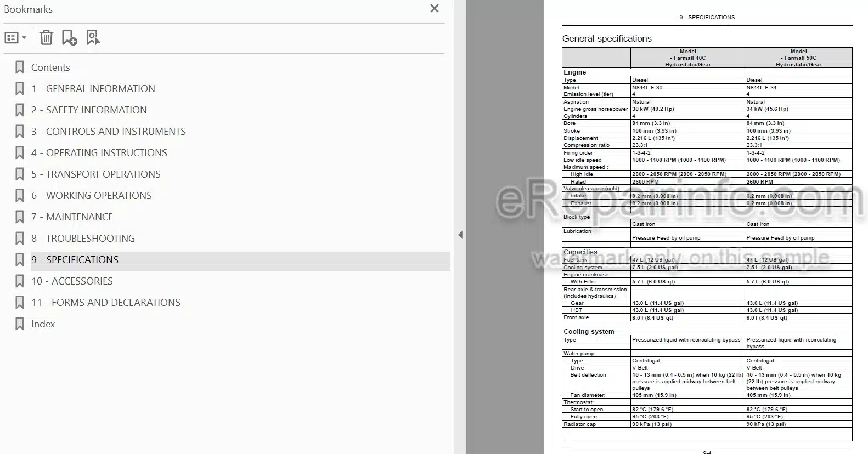Click the Compression ratio row label
This screenshot has height=454, width=868.
point(587,145)
